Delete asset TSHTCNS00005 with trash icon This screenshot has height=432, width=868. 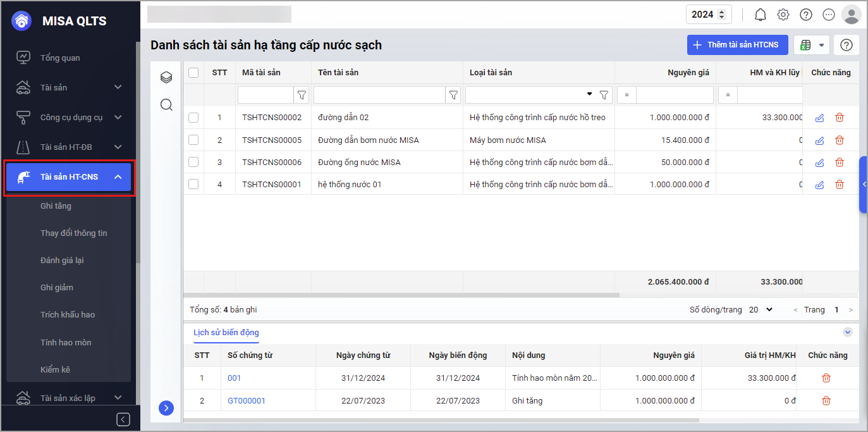click(x=840, y=140)
